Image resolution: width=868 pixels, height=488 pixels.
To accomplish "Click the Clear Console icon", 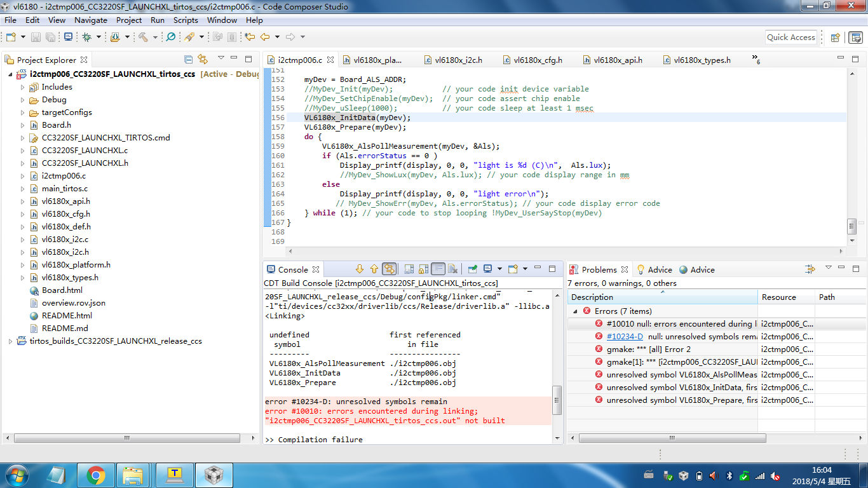I will pos(452,269).
